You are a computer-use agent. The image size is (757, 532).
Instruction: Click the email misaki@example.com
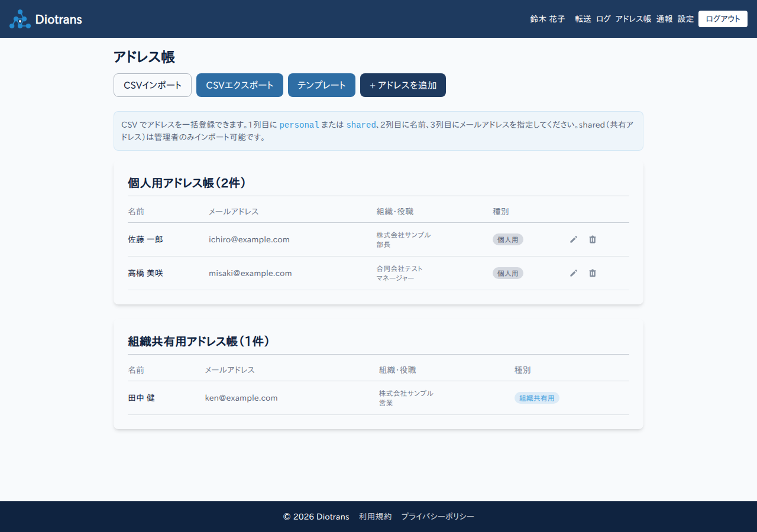coord(250,273)
